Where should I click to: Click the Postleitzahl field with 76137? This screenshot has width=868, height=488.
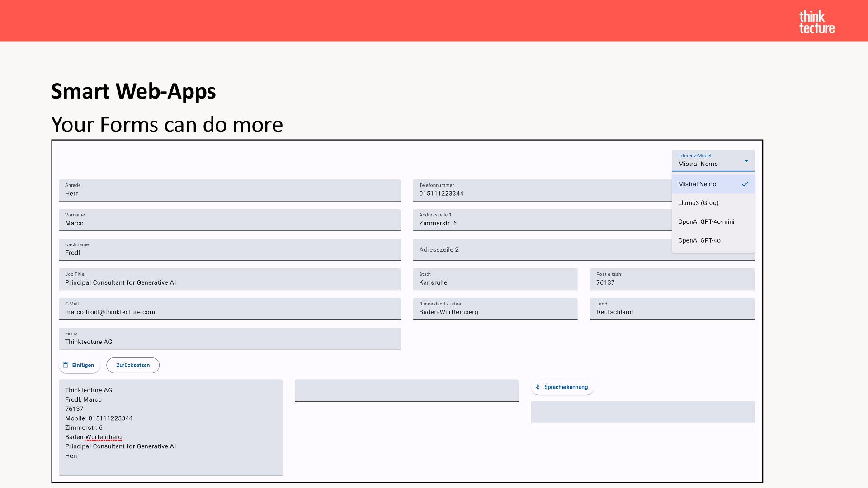click(672, 279)
